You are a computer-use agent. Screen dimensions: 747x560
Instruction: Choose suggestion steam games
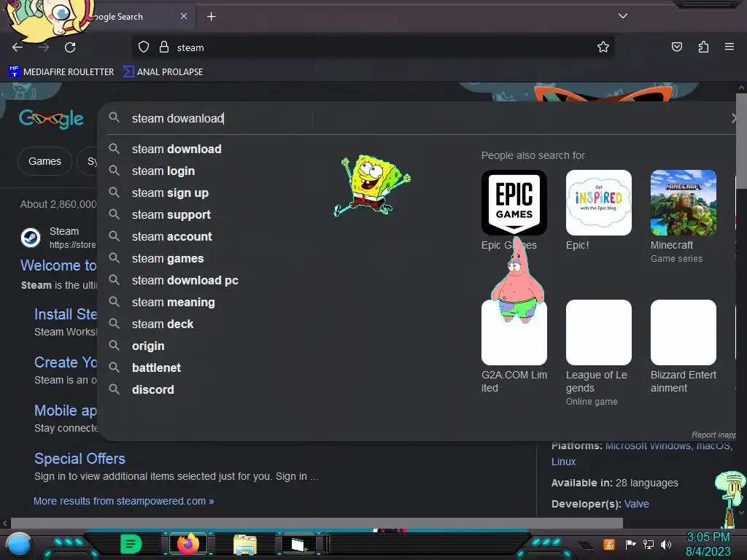click(168, 259)
